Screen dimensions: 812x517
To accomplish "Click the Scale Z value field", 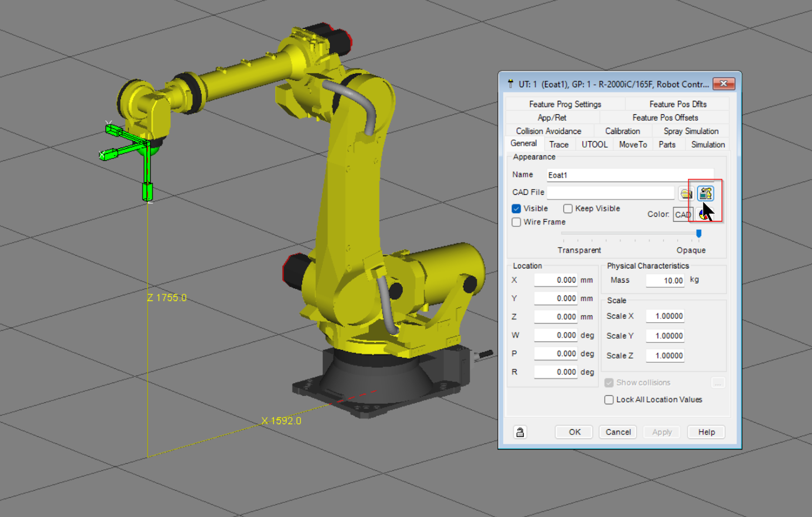I will click(x=665, y=356).
